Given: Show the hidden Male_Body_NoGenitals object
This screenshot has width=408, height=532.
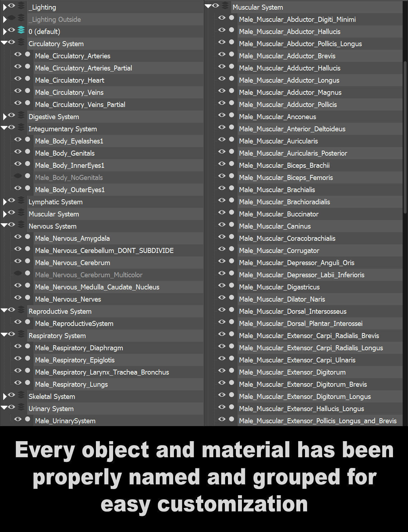Looking at the screenshot, I should (18, 176).
